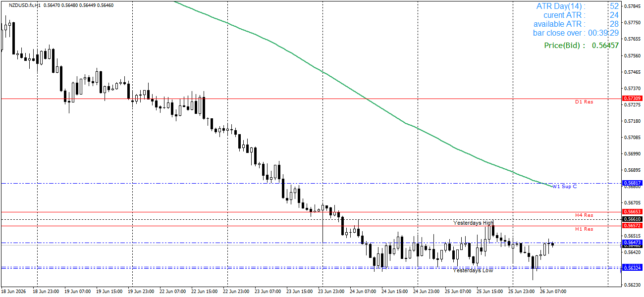Click the 0.57845 price scale value

[632, 6]
